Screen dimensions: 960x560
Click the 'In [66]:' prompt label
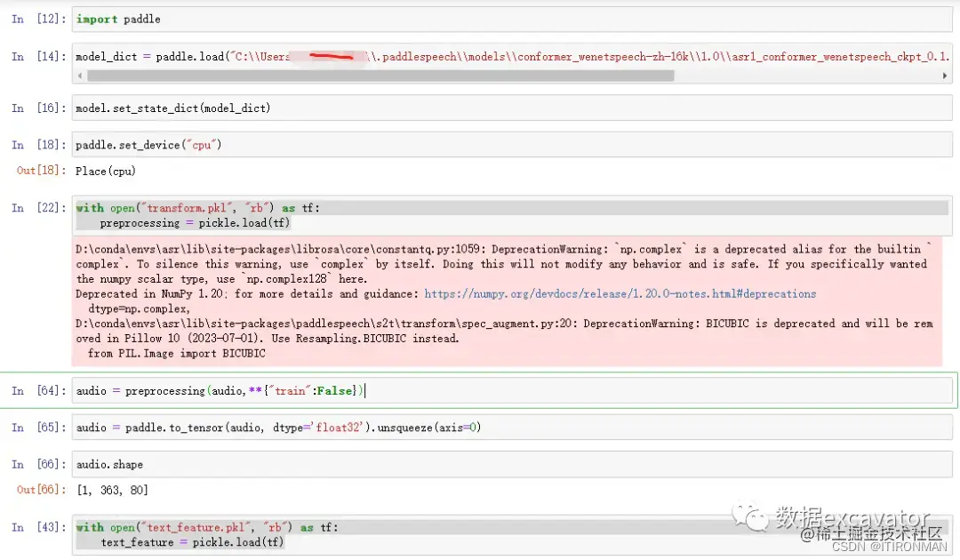(x=38, y=465)
